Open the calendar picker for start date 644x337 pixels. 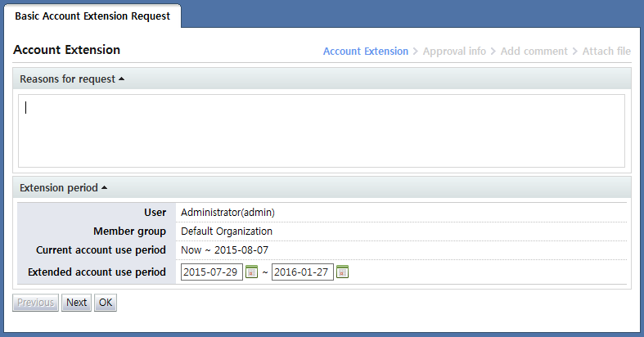(252, 272)
